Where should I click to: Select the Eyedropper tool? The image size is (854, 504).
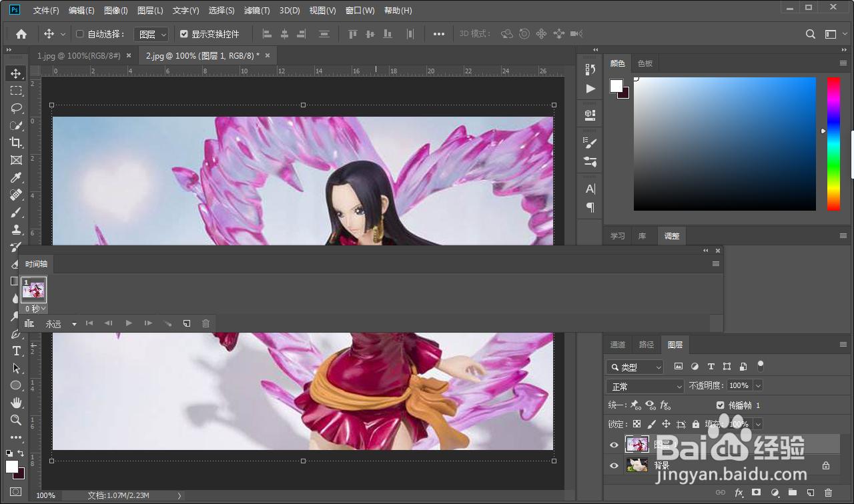point(16,177)
